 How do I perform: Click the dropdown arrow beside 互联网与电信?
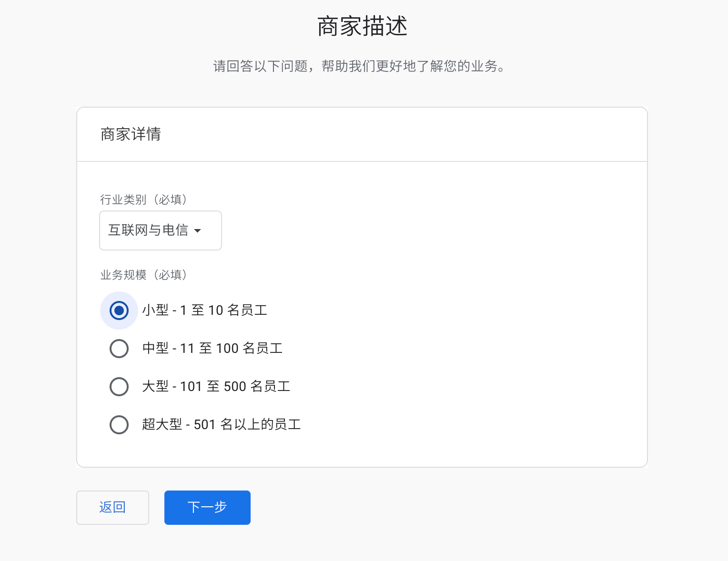pos(198,231)
